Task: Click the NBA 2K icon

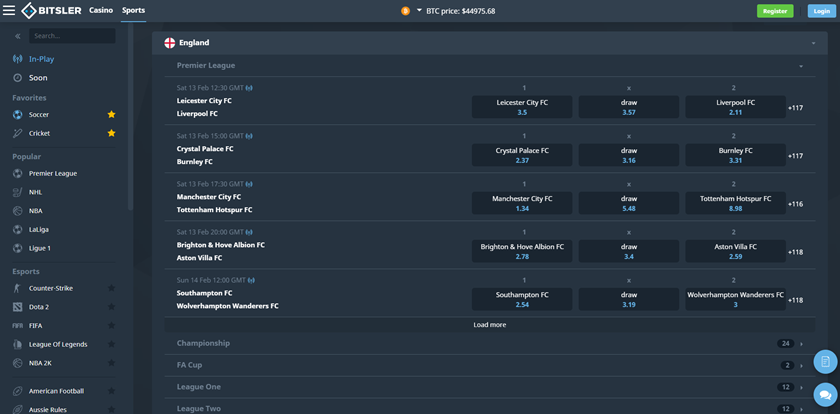Action: (18, 363)
